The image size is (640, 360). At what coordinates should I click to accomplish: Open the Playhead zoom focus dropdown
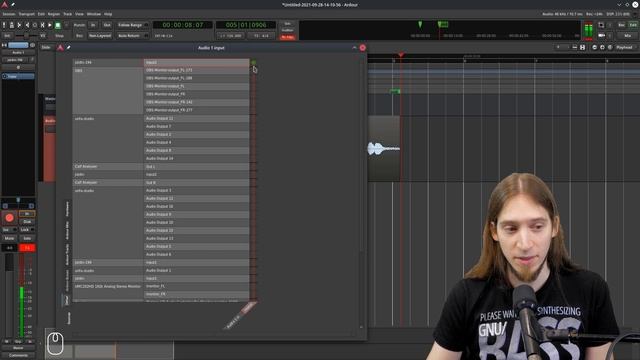tap(624, 47)
